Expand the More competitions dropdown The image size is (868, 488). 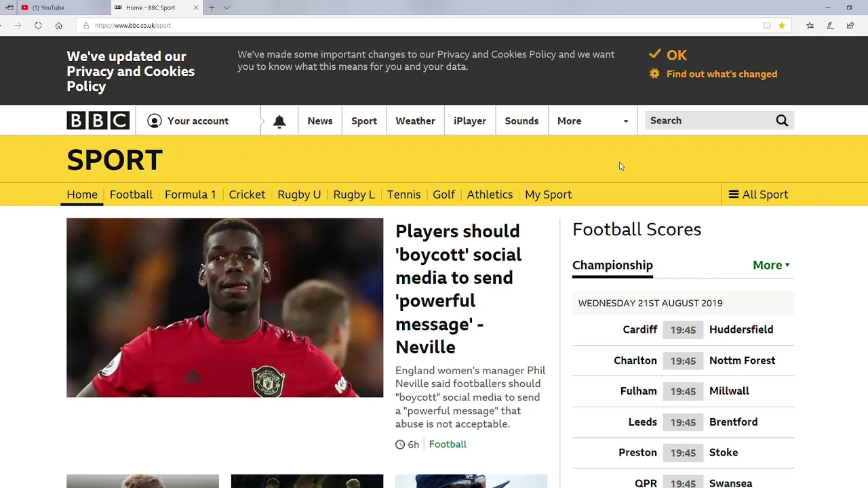(771, 265)
